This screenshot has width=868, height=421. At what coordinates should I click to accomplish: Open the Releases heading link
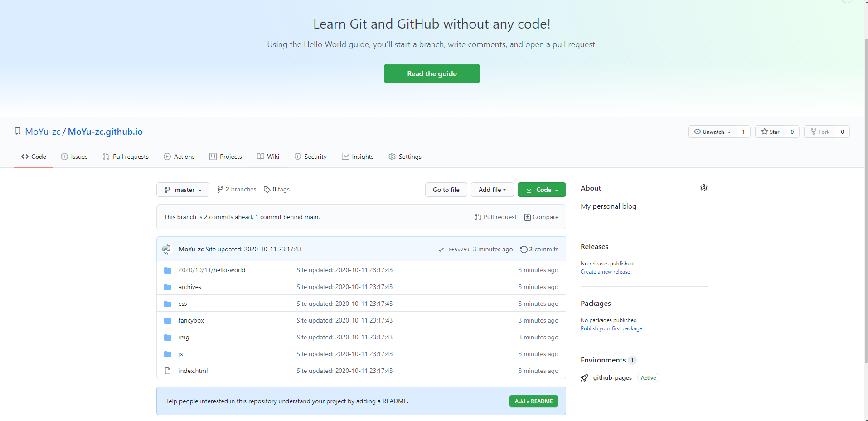click(594, 247)
